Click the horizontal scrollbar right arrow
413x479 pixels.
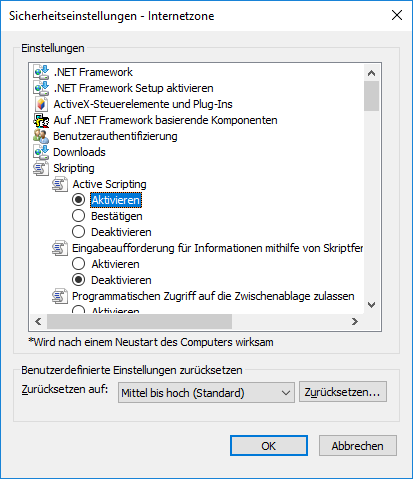tap(355, 321)
